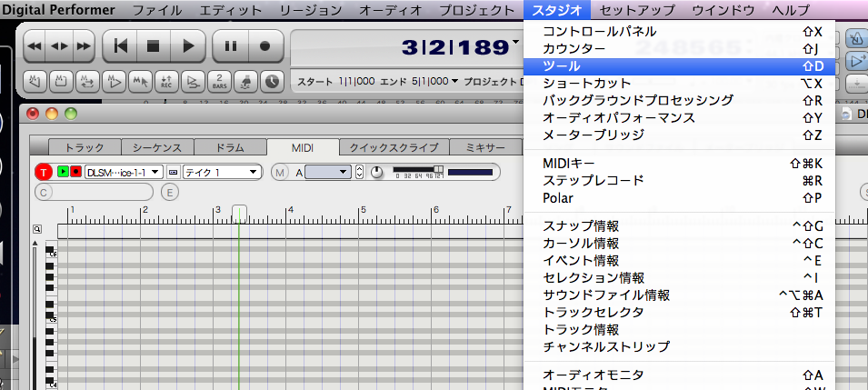This screenshot has width=868, height=390.
Task: Open the セットアップ menu
Action: (637, 10)
